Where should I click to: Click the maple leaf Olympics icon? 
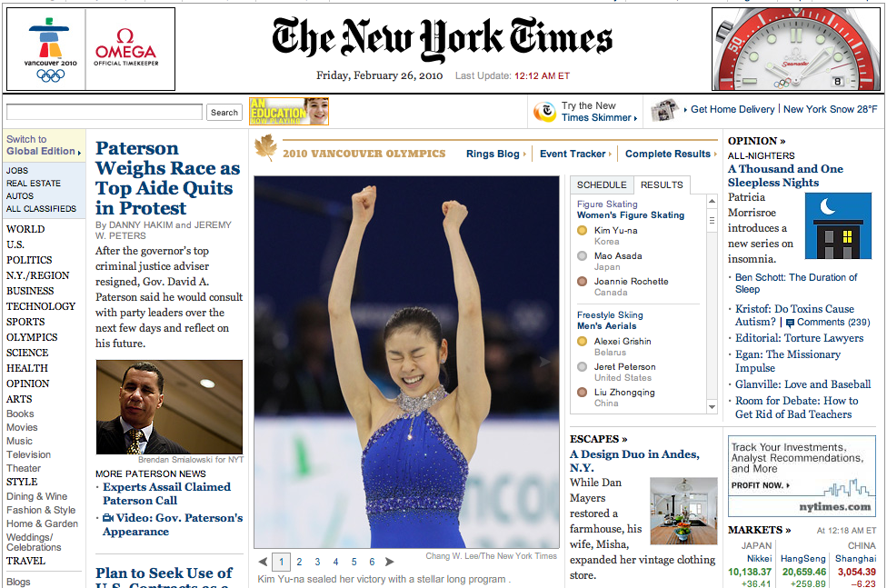click(265, 148)
